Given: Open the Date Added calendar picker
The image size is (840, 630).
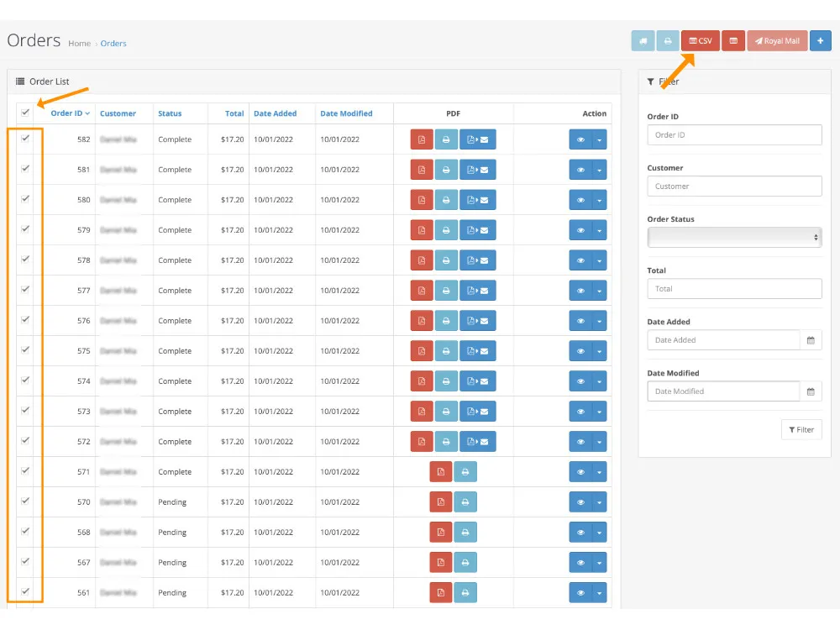Looking at the screenshot, I should pos(810,339).
